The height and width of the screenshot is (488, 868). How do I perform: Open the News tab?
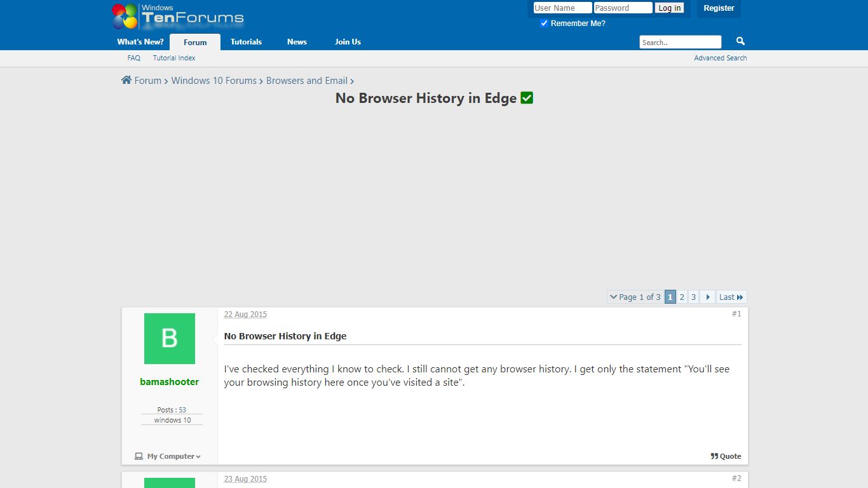click(x=297, y=42)
